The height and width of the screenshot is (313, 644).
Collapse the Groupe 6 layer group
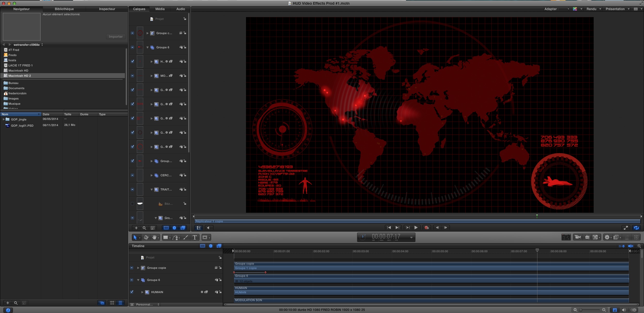(148, 48)
